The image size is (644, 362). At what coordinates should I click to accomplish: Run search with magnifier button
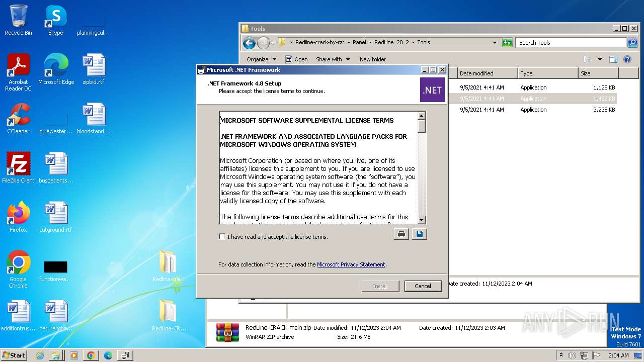[x=632, y=43]
